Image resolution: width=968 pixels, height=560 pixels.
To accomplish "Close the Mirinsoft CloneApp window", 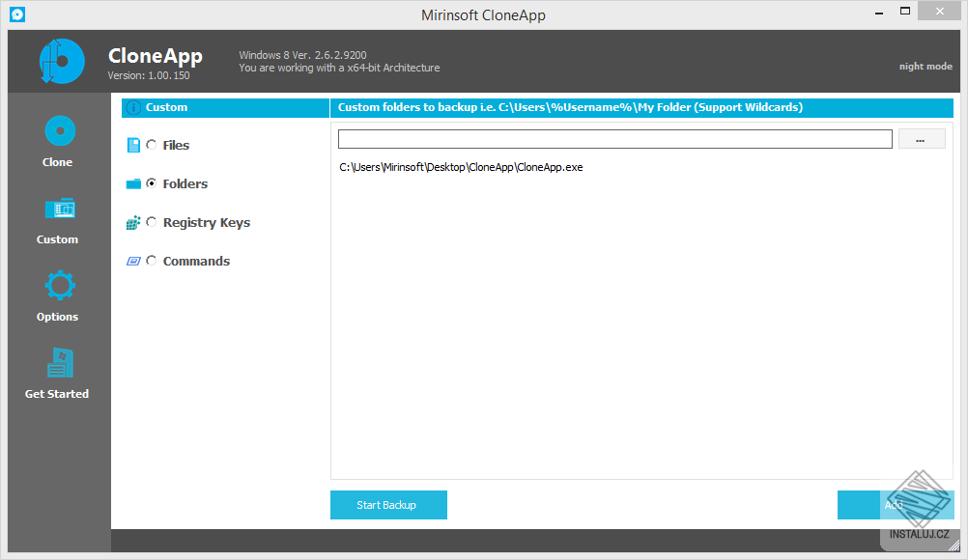I will click(x=939, y=11).
